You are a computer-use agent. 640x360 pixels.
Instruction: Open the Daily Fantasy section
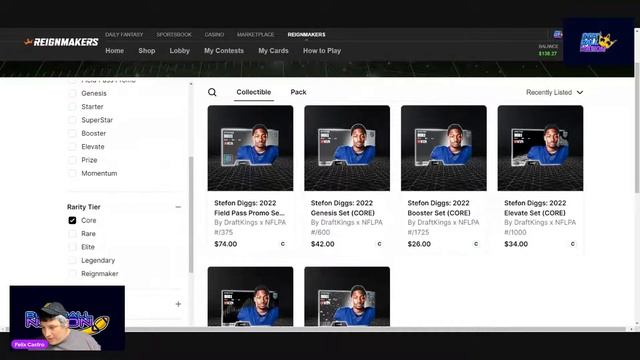(x=124, y=35)
